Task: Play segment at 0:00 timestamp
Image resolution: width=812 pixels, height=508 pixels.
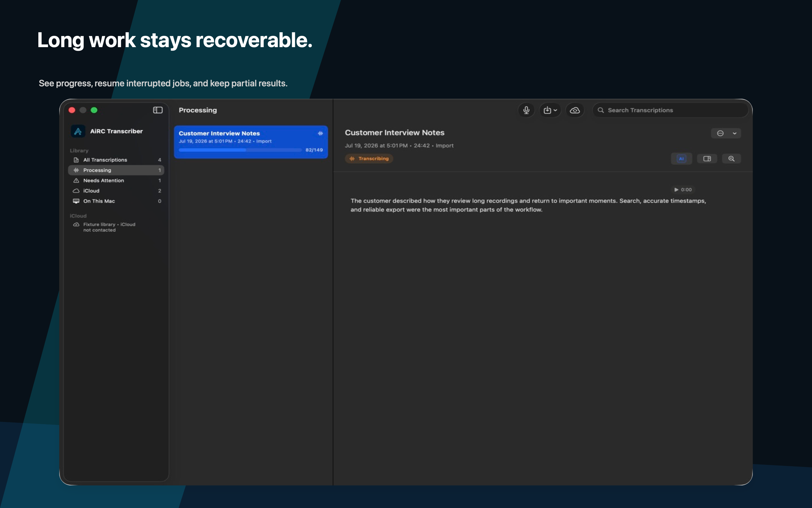Action: coord(683,190)
